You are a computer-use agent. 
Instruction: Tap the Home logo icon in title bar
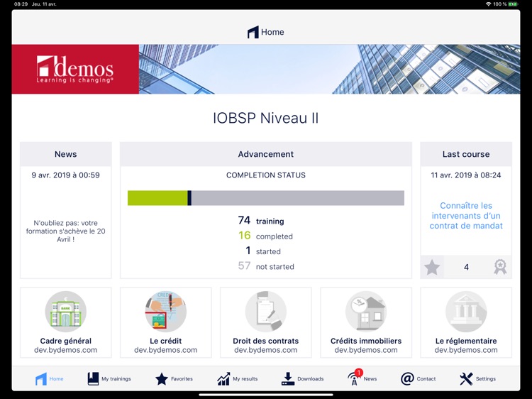click(x=253, y=32)
